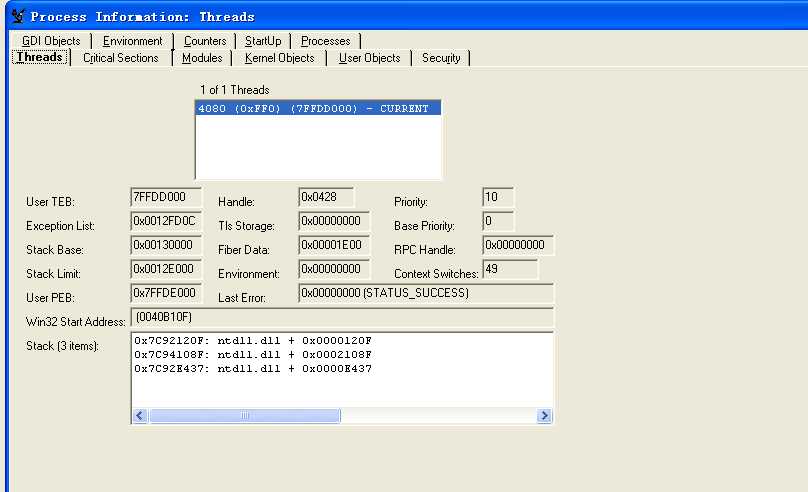The image size is (808, 492).
Task: Switch to the Critical Sections tab
Action: click(121, 58)
